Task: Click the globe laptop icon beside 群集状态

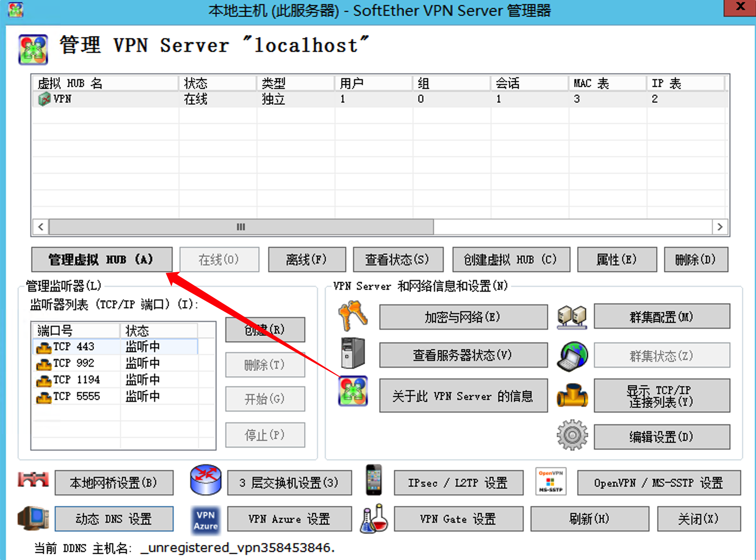Action: (x=572, y=356)
